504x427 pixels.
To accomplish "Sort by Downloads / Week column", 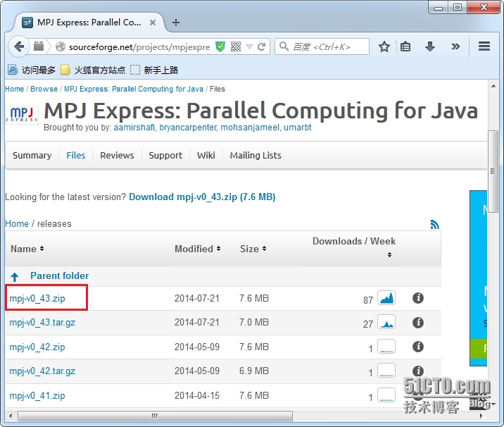I will (354, 247).
